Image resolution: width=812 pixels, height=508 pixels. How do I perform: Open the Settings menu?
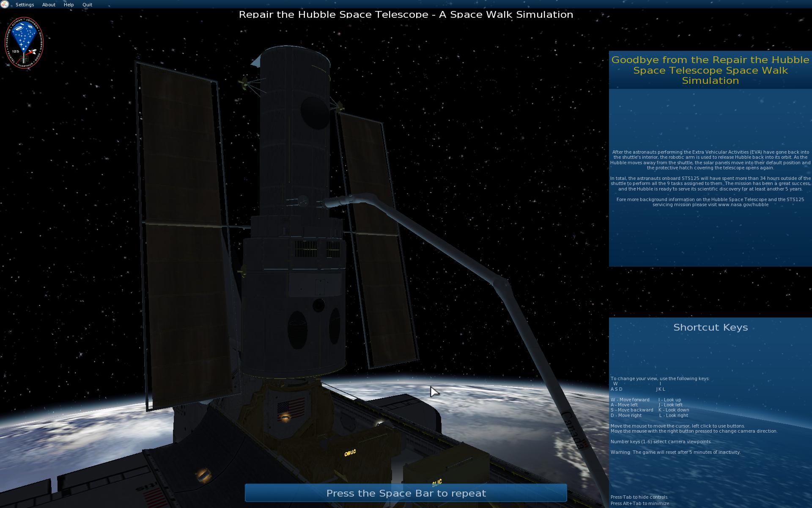click(25, 5)
